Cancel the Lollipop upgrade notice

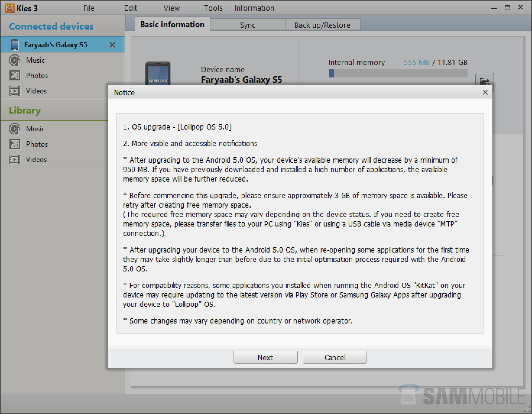(335, 357)
